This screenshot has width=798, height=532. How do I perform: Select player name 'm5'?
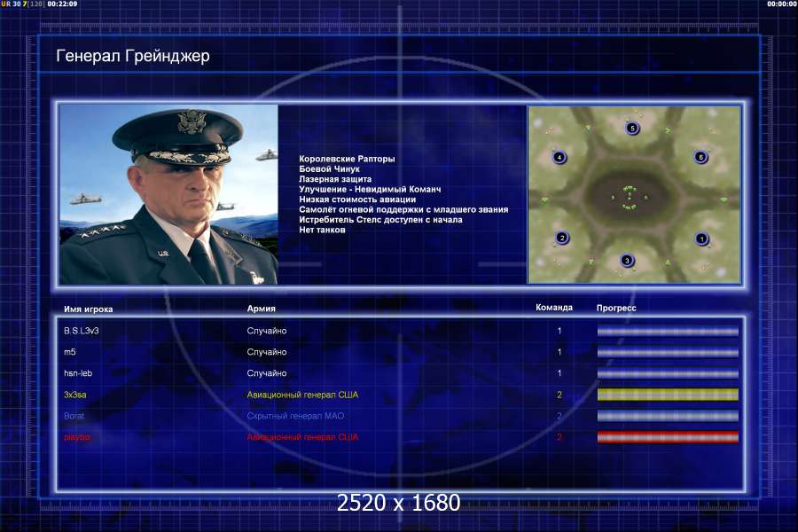coord(70,352)
